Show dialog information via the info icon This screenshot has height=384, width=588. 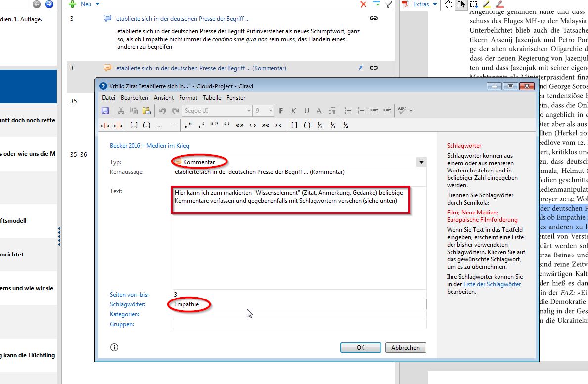click(x=114, y=347)
